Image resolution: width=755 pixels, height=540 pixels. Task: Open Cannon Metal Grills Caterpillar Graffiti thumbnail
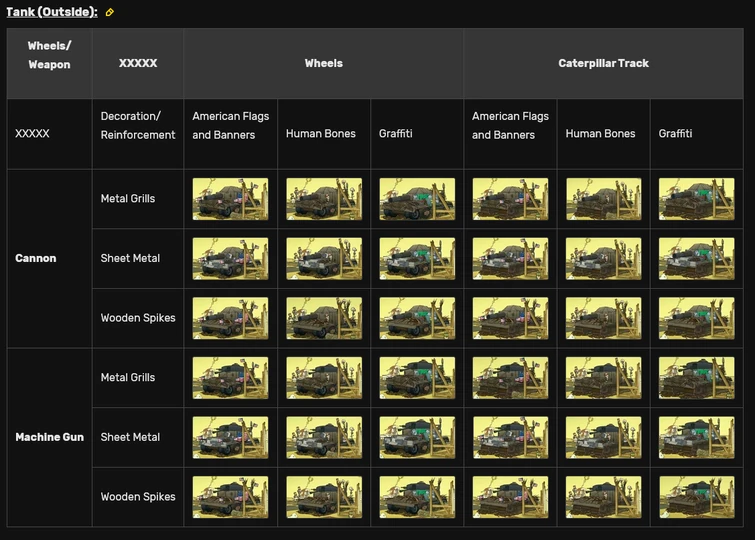point(697,199)
